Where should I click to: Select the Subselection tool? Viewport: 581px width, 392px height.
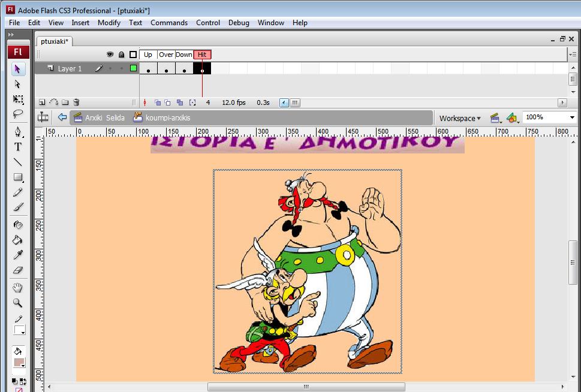[x=17, y=84]
